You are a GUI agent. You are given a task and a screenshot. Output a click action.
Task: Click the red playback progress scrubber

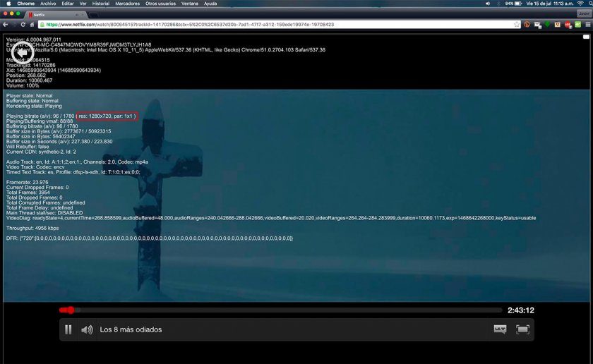(x=70, y=310)
